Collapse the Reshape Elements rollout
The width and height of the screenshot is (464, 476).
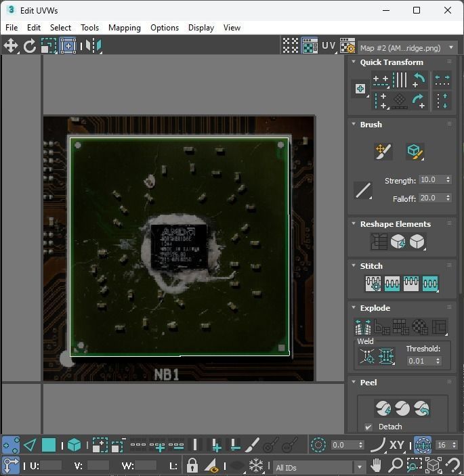tap(354, 223)
